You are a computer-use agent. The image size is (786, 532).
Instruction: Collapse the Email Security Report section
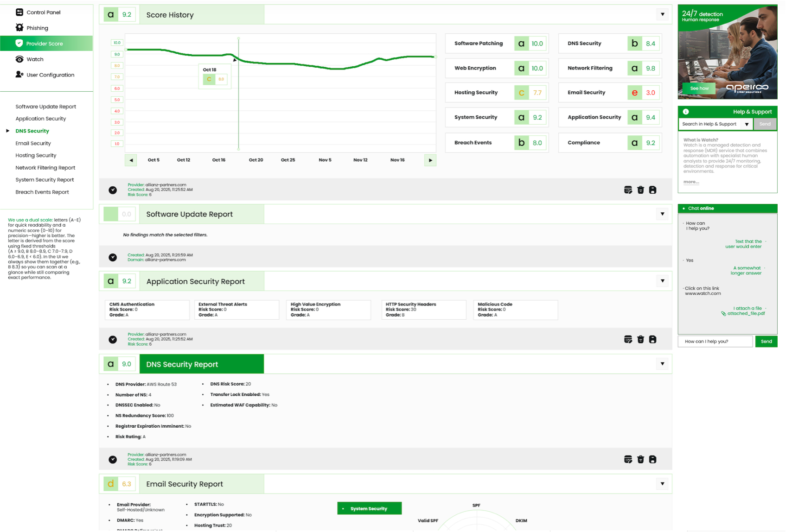(x=662, y=484)
